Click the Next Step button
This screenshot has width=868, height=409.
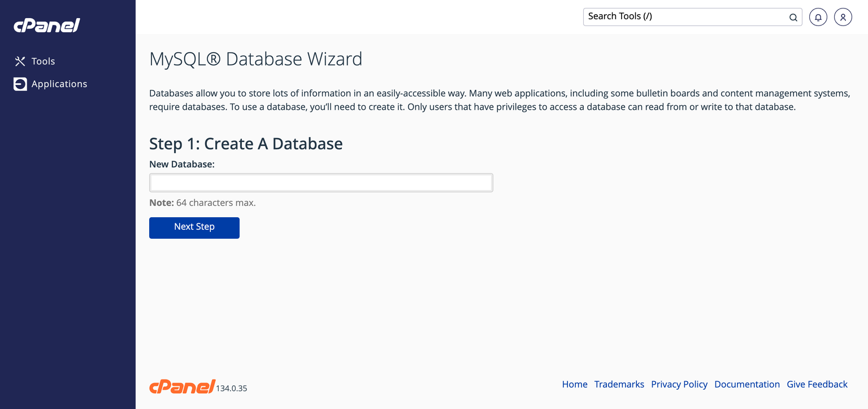(x=194, y=228)
